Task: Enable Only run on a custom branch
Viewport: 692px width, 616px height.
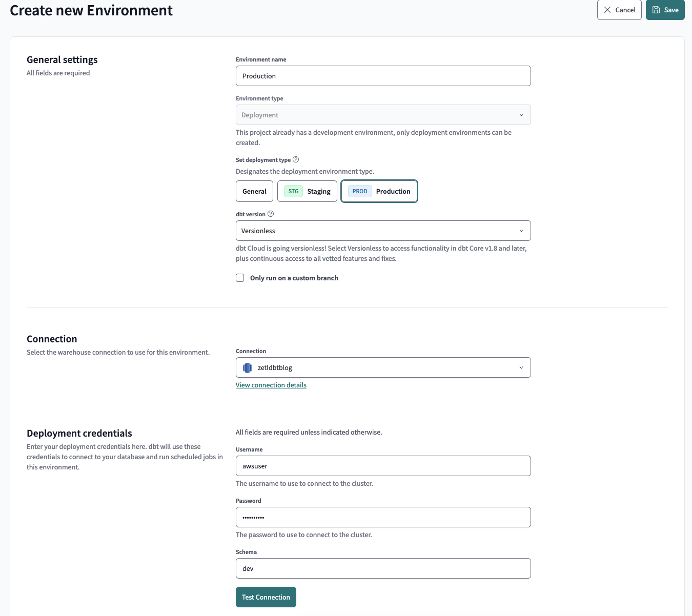Action: (240, 278)
